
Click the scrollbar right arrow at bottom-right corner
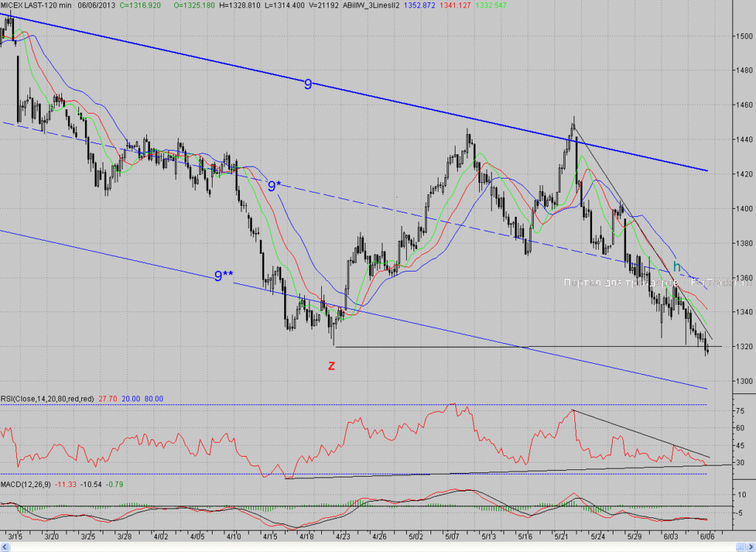pyautogui.click(x=750, y=547)
